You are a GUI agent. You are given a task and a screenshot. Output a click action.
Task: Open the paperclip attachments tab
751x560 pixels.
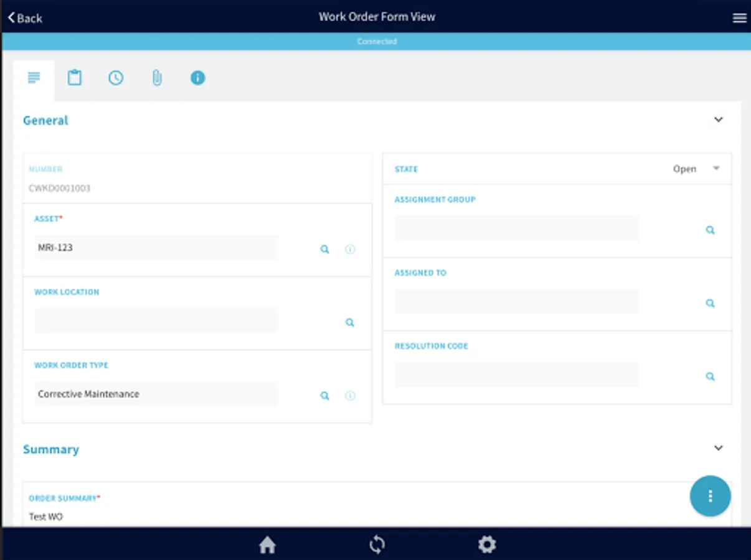point(157,78)
